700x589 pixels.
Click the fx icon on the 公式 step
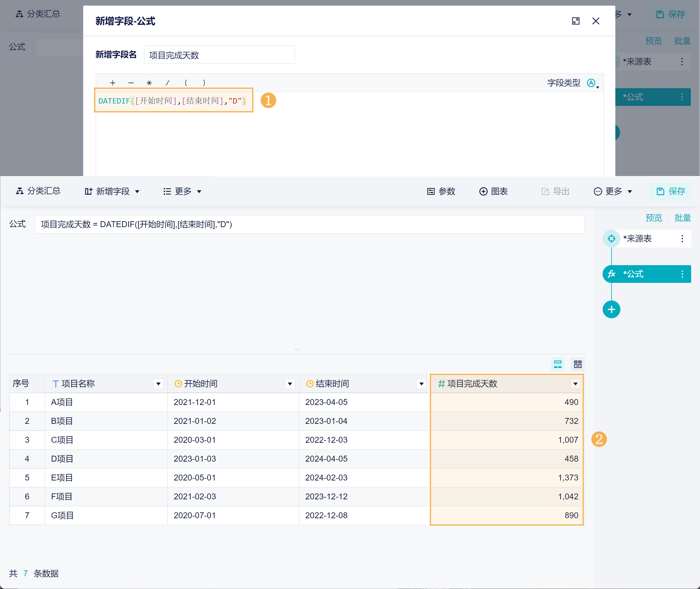611,274
